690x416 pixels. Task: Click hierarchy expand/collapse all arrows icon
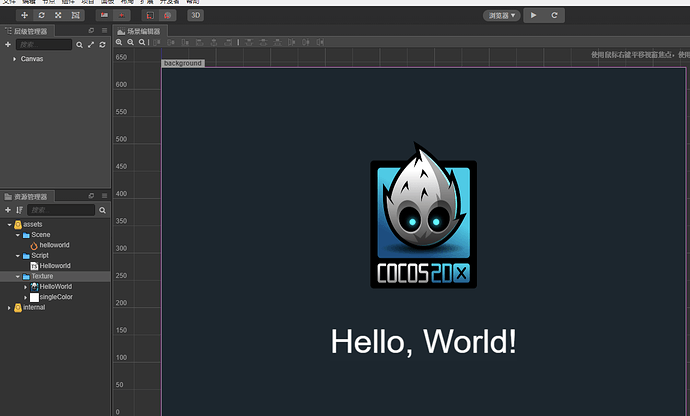pos(91,45)
